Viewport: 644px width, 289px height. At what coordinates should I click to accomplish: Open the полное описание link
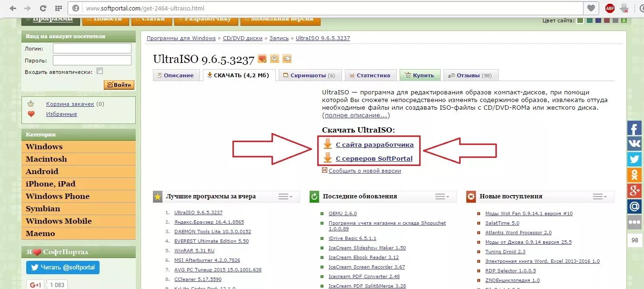tap(356, 115)
